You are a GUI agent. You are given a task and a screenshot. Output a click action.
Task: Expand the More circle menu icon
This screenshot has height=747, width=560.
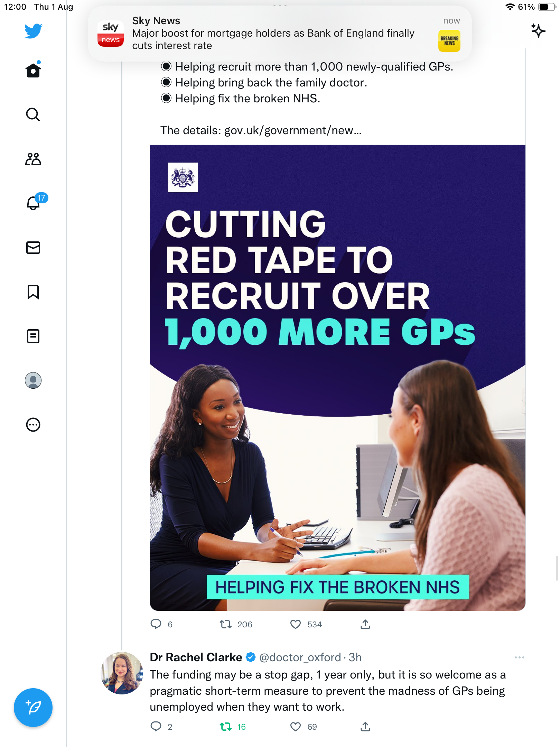(x=33, y=425)
